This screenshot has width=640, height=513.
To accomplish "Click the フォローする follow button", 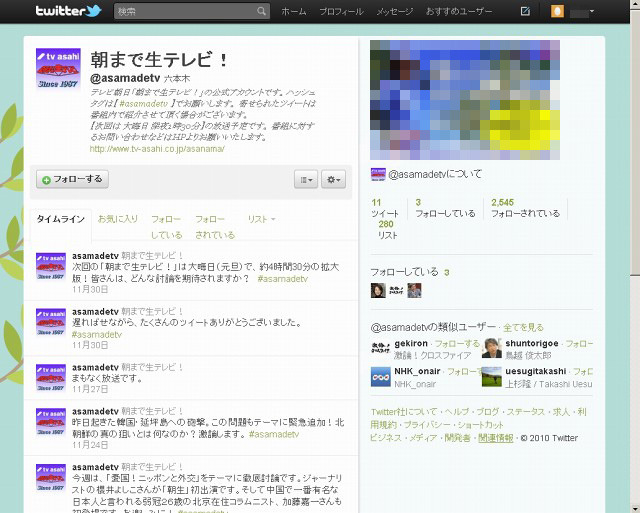I will pos(72,179).
